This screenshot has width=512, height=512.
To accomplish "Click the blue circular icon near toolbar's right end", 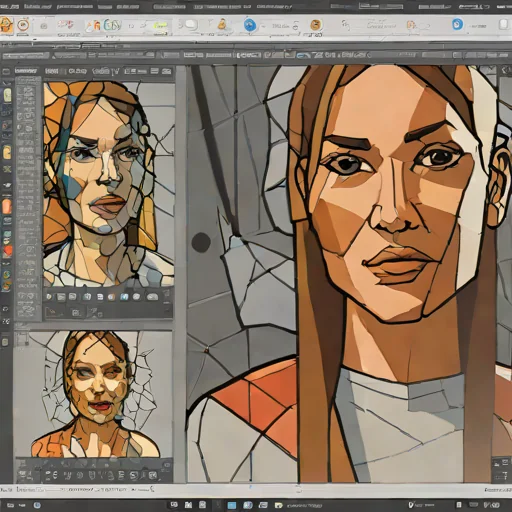I will (457, 24).
